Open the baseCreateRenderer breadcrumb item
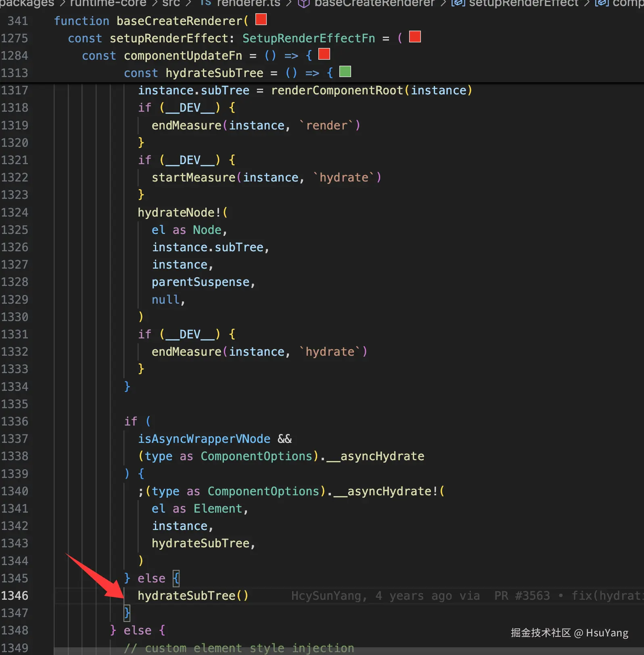 coord(374,3)
